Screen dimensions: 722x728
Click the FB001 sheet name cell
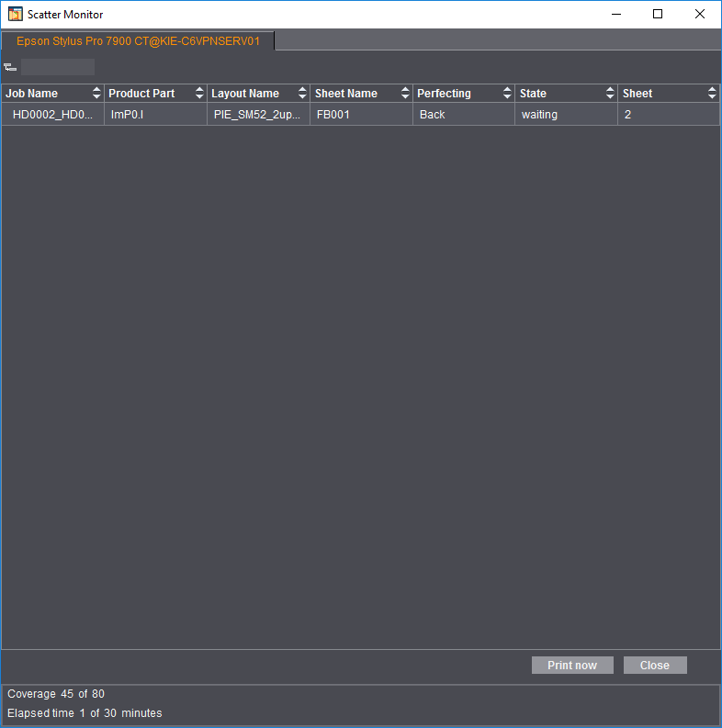tap(361, 114)
